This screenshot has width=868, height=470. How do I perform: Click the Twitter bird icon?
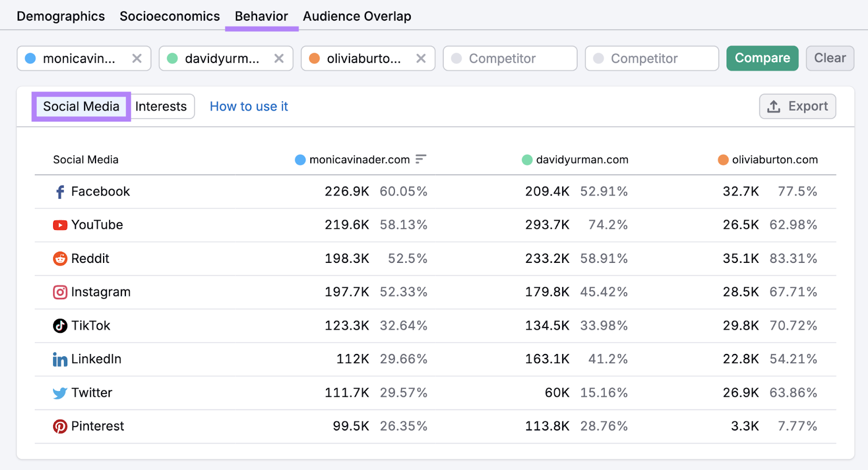tap(60, 393)
